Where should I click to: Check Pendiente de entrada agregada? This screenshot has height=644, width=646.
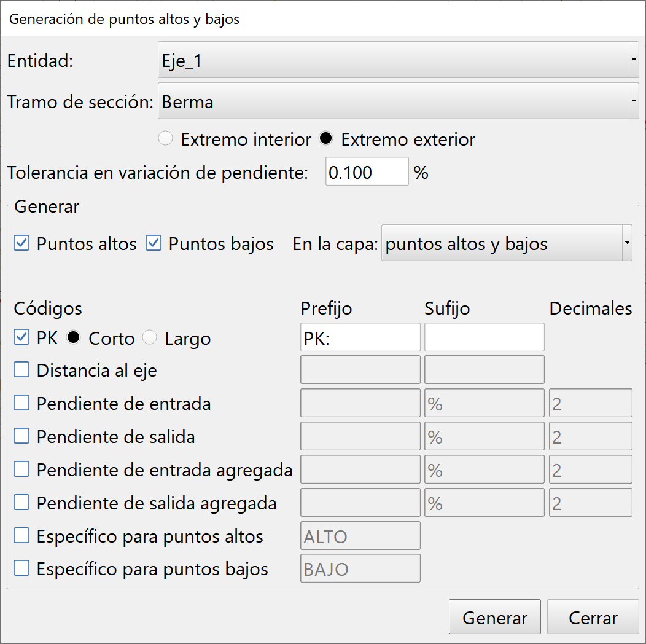pos(21,469)
